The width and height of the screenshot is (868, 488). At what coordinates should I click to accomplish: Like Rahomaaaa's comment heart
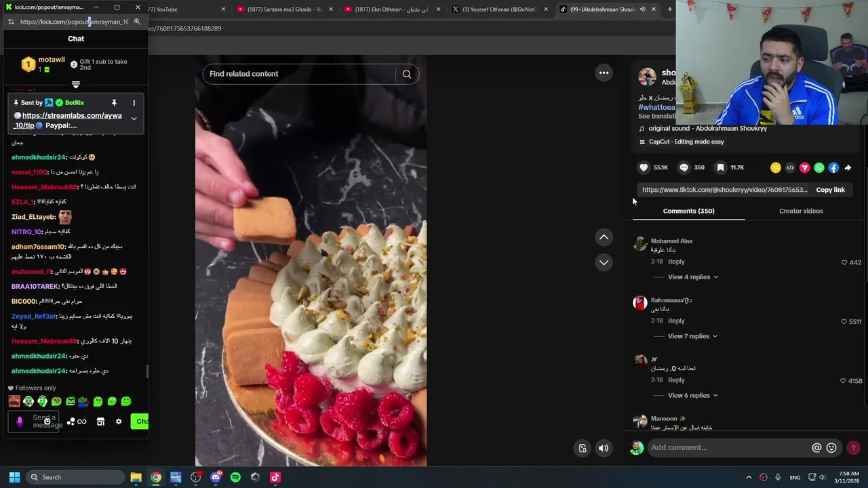pyautogui.click(x=844, y=322)
